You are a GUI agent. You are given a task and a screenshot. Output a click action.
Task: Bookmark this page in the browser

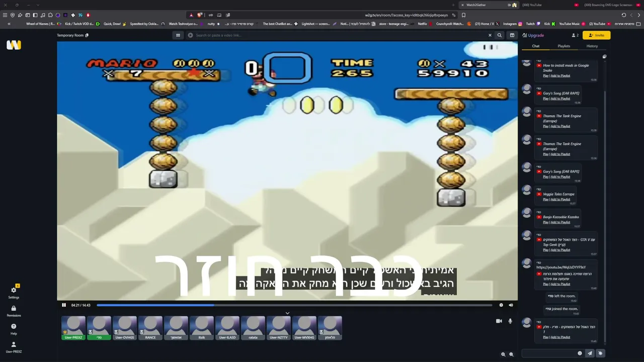coord(463,15)
